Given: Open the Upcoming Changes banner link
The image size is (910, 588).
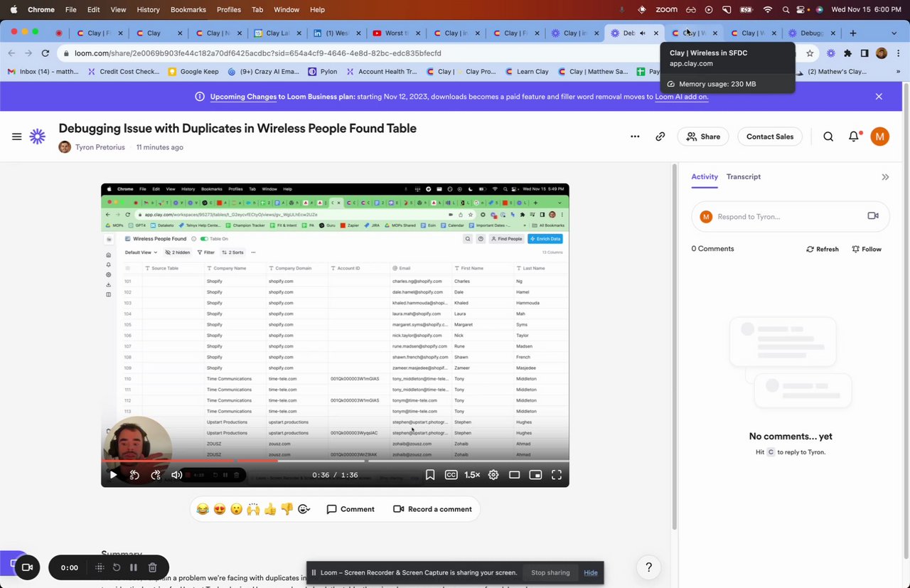Looking at the screenshot, I should tap(243, 97).
